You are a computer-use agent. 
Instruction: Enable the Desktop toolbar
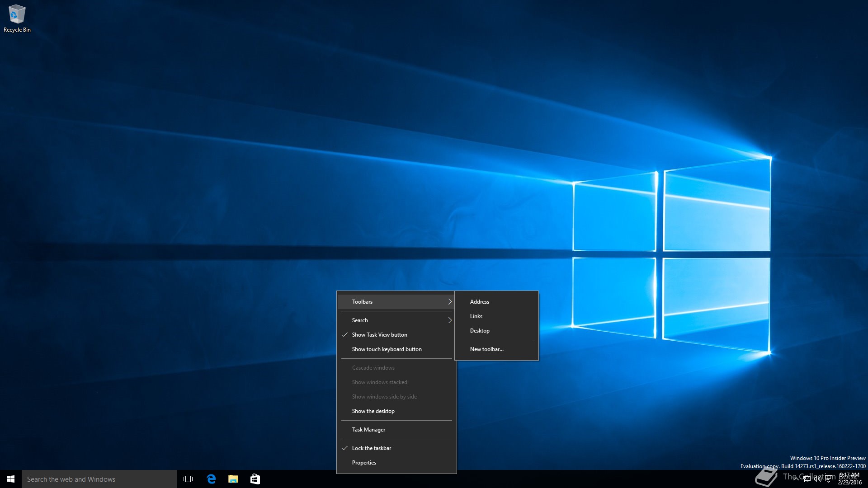496,331
